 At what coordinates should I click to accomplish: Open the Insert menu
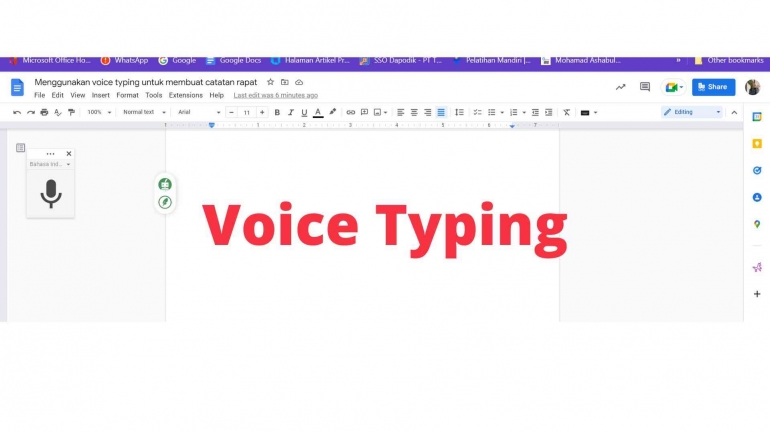pyautogui.click(x=101, y=95)
